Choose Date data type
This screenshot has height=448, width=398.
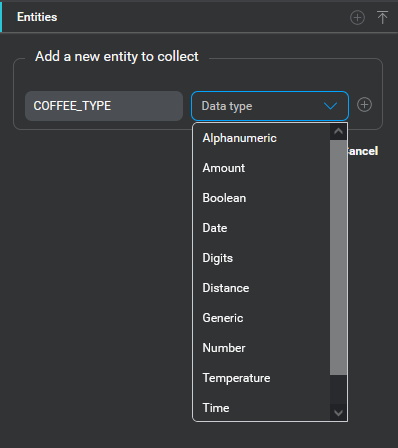tap(261, 228)
